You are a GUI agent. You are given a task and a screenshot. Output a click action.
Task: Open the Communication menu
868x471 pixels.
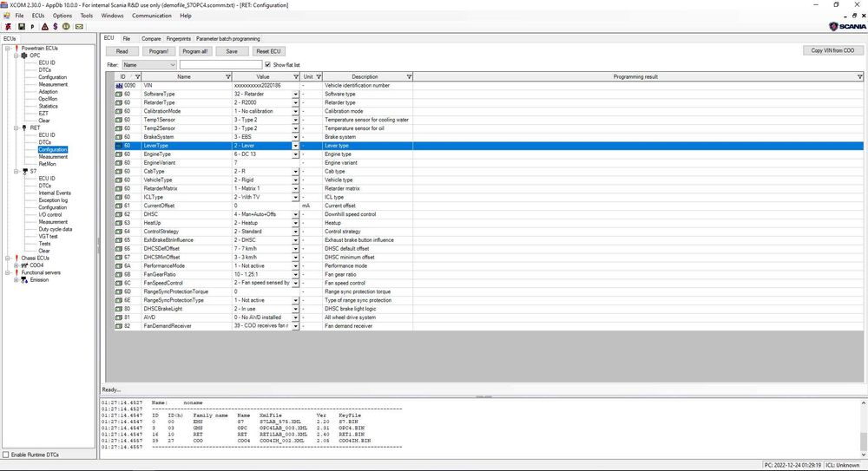(152, 16)
